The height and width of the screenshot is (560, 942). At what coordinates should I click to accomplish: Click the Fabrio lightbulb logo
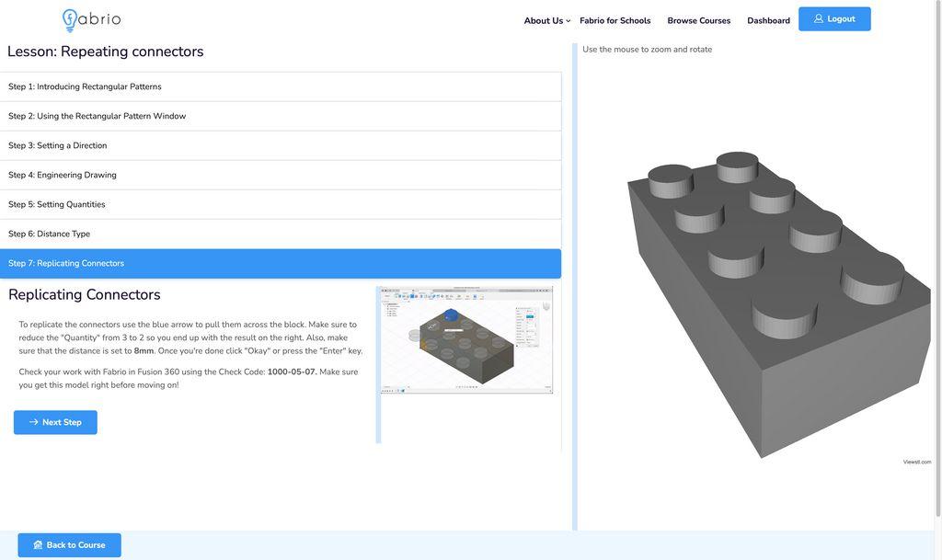pos(91,20)
